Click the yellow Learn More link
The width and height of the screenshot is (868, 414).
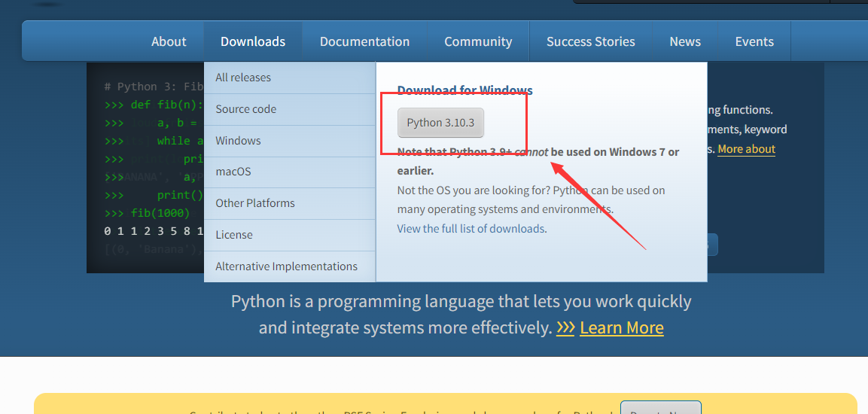click(621, 328)
